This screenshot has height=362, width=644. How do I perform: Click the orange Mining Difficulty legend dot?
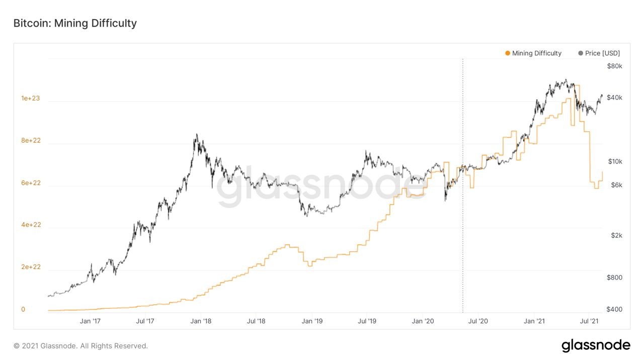[x=508, y=53]
